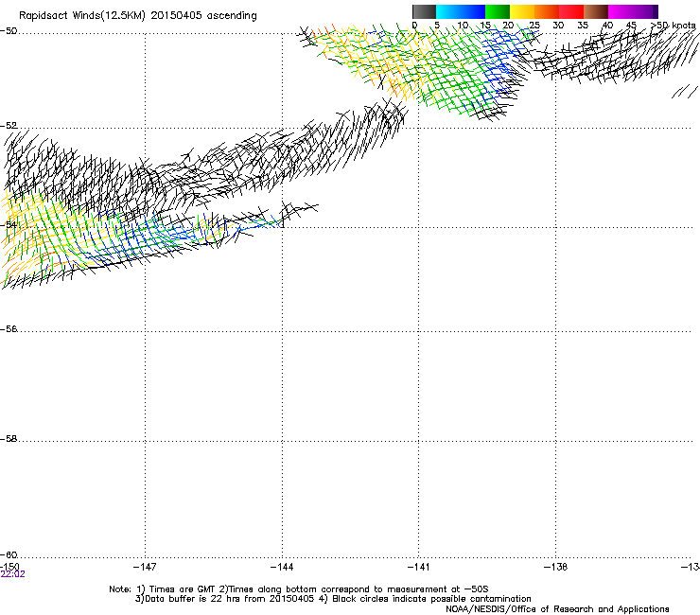Click the '-52' latitude label
Screen dimensions: 700x615
tap(9, 126)
